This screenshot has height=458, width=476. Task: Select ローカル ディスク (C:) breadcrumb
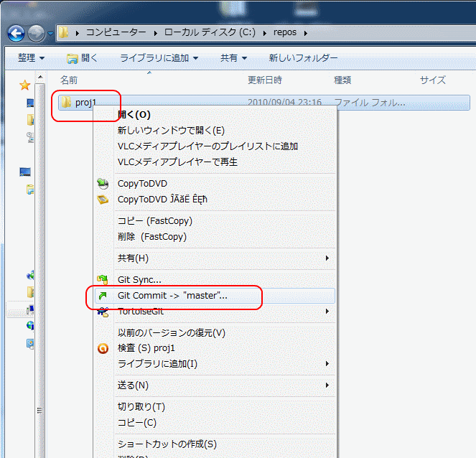pos(210,32)
